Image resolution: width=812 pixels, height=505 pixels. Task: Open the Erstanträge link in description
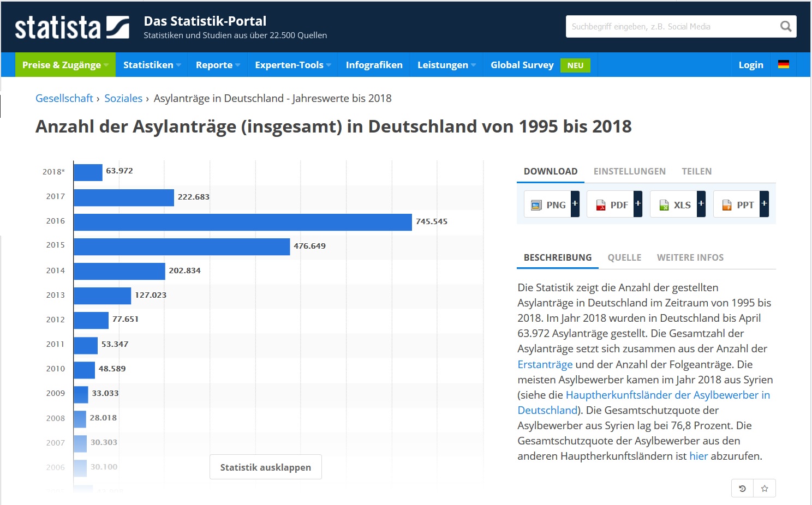(545, 364)
